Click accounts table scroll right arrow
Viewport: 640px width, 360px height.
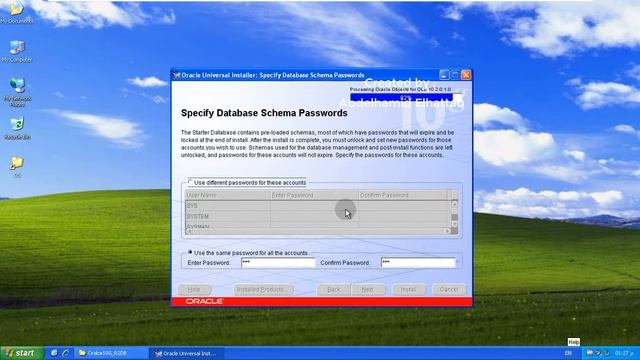pos(447,231)
